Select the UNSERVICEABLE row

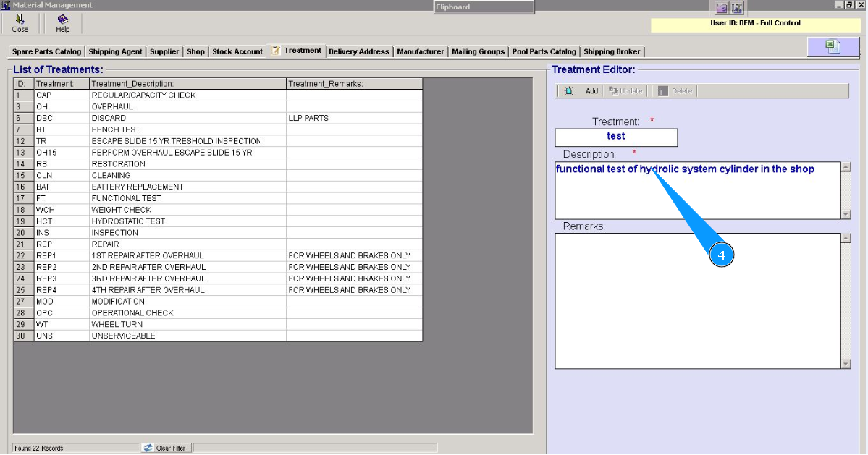[218, 336]
